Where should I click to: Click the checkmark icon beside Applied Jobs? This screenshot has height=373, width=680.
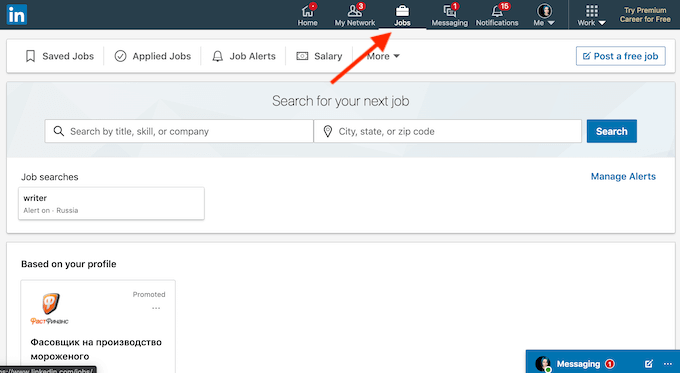[120, 56]
